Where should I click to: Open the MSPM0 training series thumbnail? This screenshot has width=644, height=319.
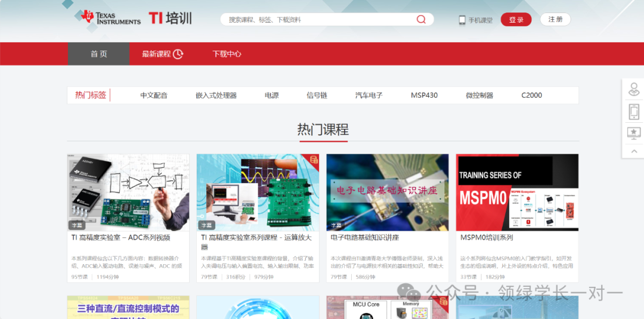(517, 193)
